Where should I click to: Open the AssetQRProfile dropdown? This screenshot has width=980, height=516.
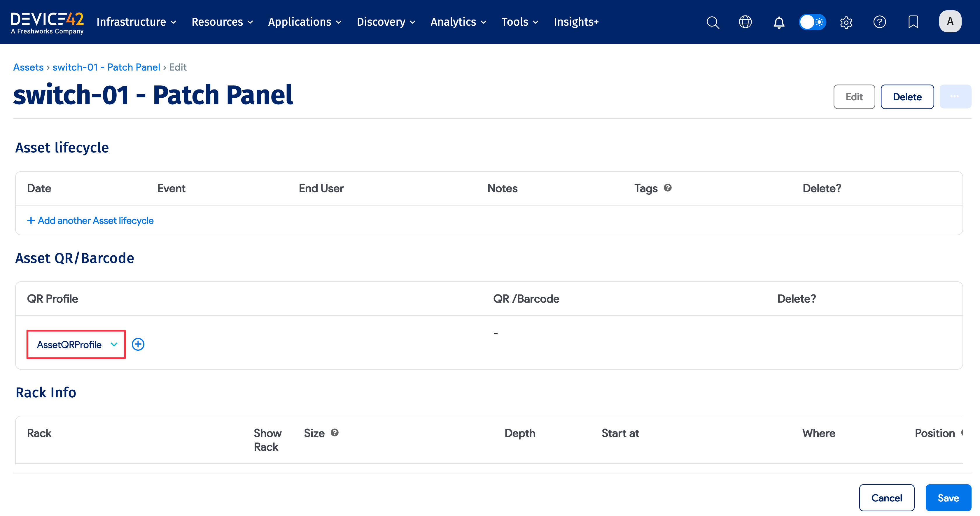76,345
